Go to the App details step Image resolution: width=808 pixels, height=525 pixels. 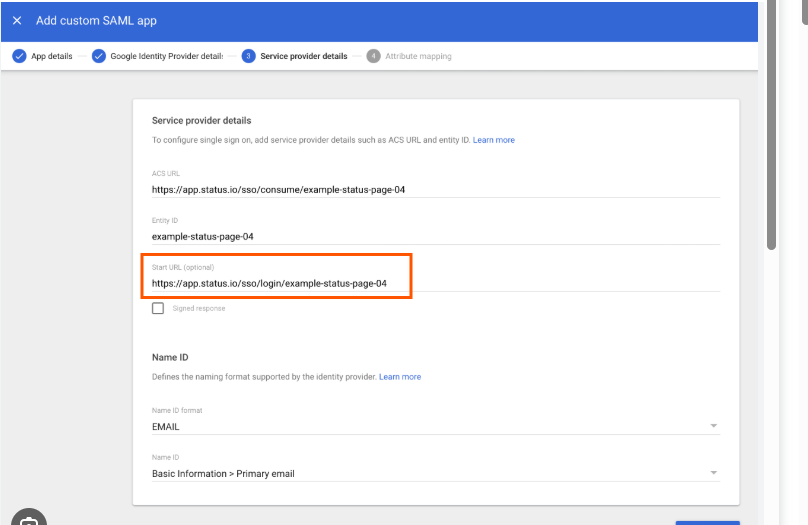(52, 56)
